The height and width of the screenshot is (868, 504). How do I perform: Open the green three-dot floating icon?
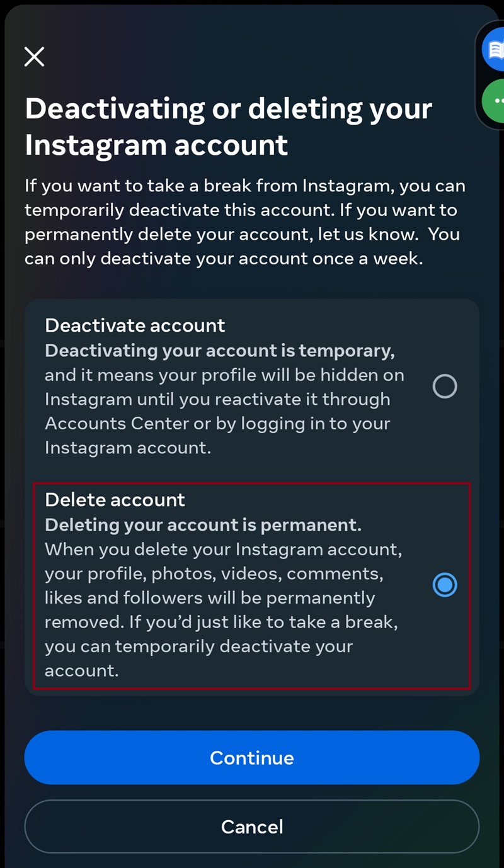coord(494,101)
